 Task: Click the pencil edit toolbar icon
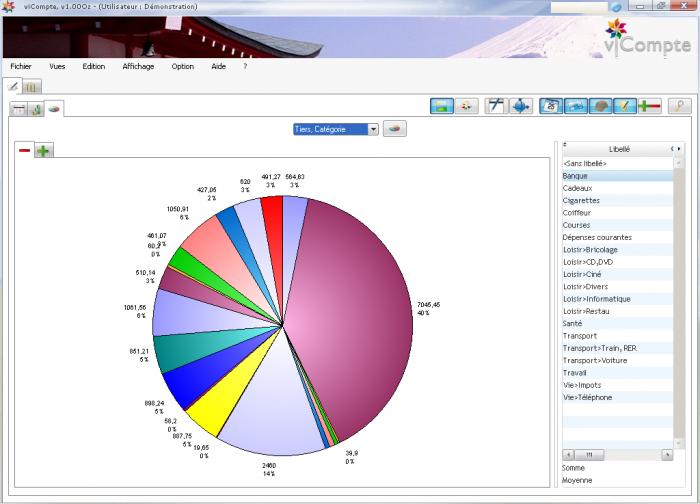tap(623, 105)
